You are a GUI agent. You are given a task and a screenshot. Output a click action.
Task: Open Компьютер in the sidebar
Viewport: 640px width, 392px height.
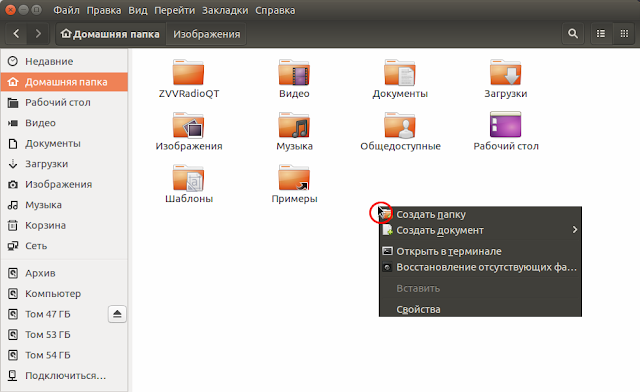[64, 293]
